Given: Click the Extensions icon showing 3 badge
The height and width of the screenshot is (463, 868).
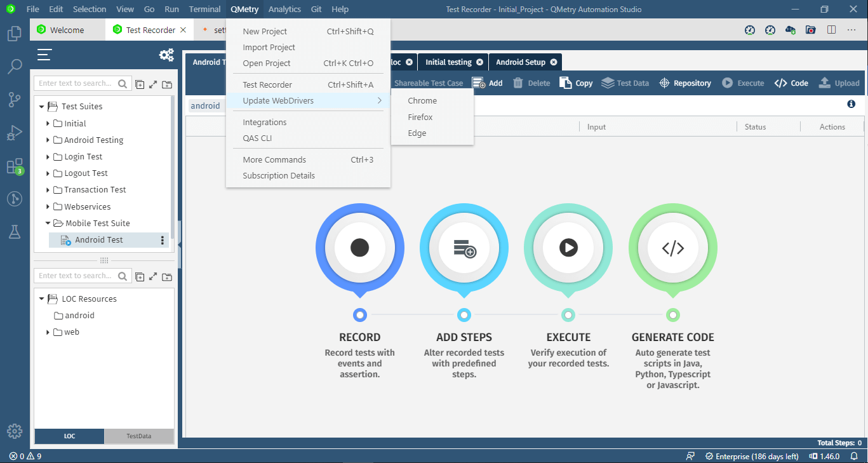Looking at the screenshot, I should click(15, 165).
